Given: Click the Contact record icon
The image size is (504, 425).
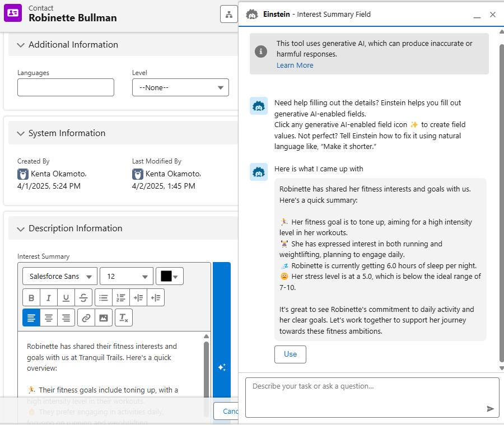Looking at the screenshot, I should pos(13,13).
